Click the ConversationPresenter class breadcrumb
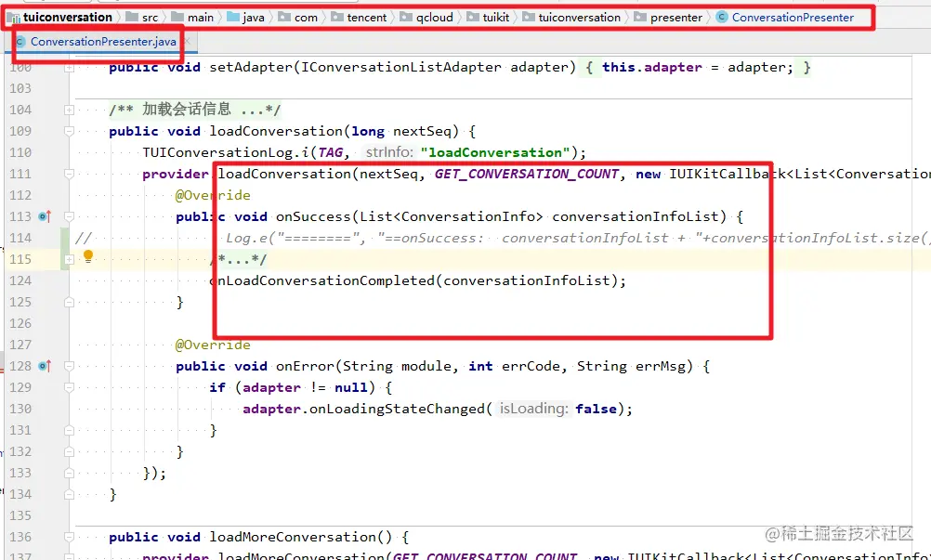The width and height of the screenshot is (931, 560). click(x=785, y=18)
